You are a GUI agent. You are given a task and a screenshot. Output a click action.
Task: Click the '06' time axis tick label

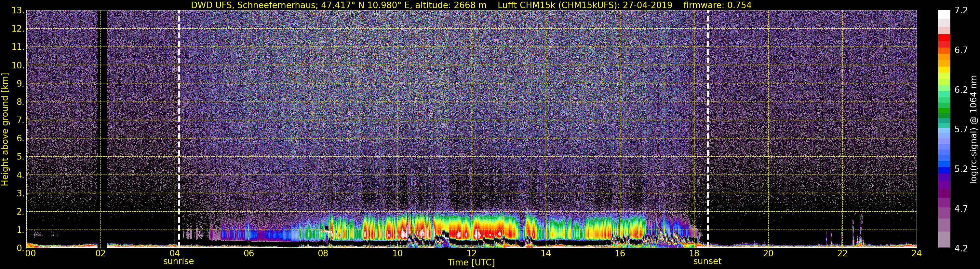(249, 253)
